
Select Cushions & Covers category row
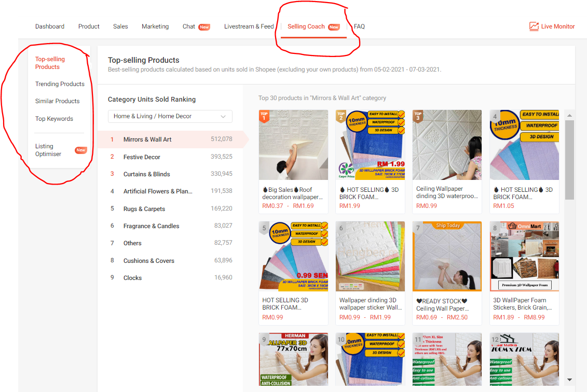point(170,261)
